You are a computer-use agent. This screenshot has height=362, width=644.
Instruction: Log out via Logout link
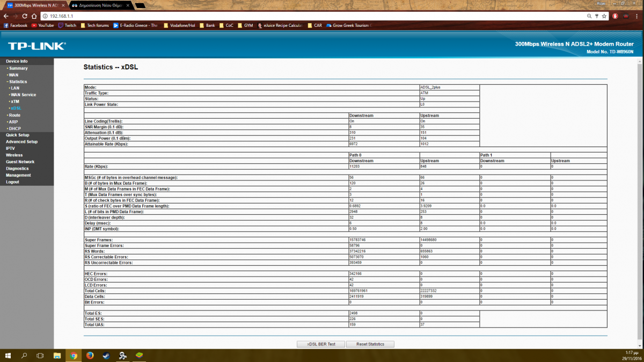[12, 182]
